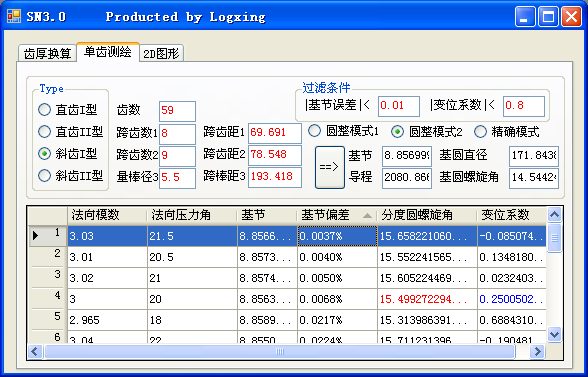Click the 跨齿距2 field showing 78.548
The height and width of the screenshot is (377, 588).
[275, 155]
